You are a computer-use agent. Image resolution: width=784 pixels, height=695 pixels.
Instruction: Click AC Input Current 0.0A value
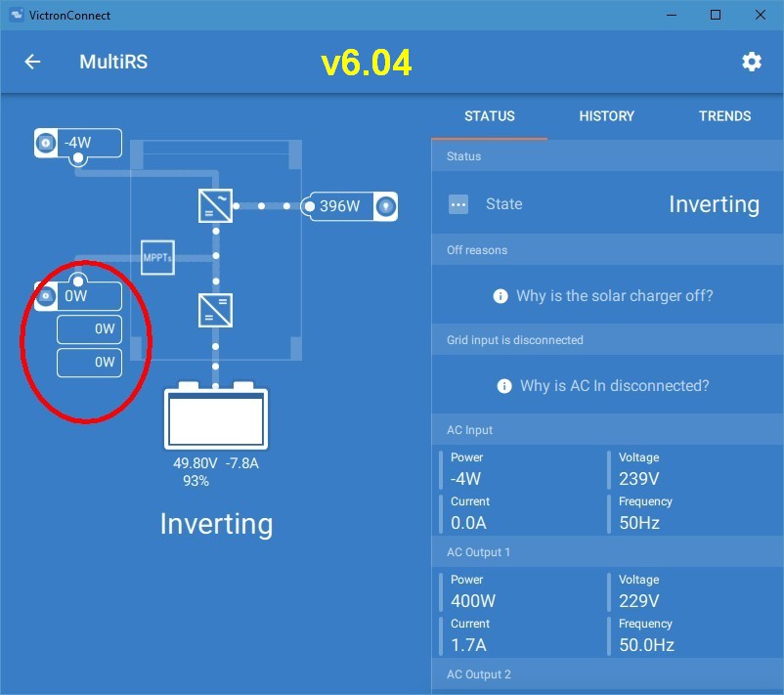468,523
